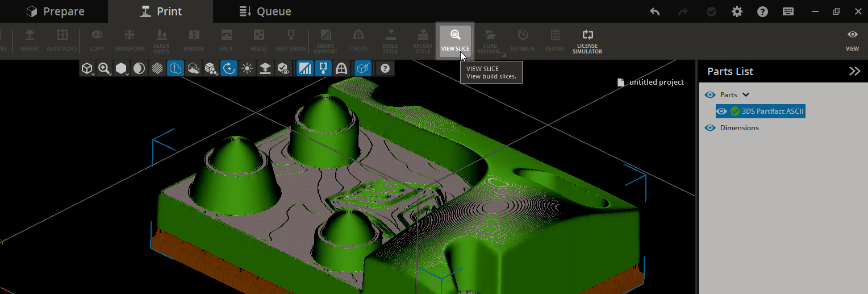
Task: Open the shaded display mode dropdown
Action: point(122,69)
